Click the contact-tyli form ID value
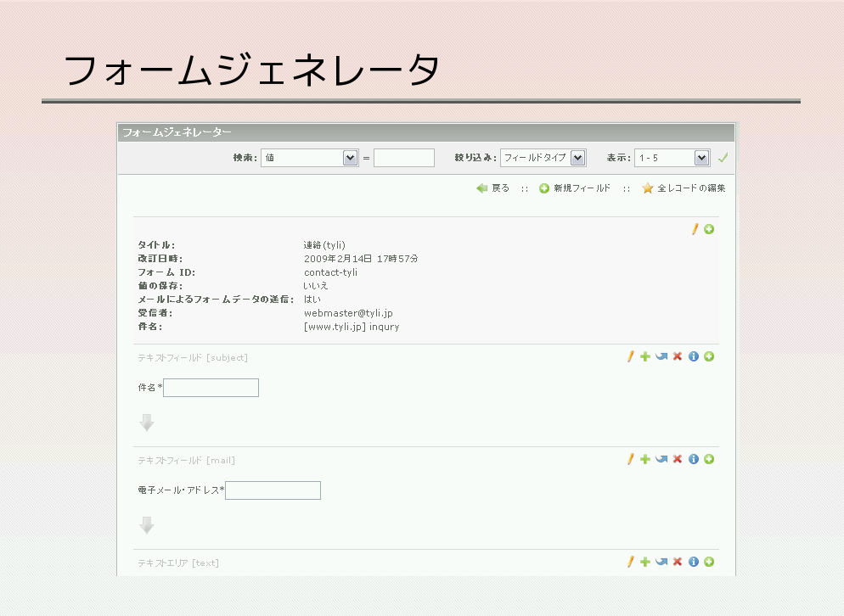 330,272
